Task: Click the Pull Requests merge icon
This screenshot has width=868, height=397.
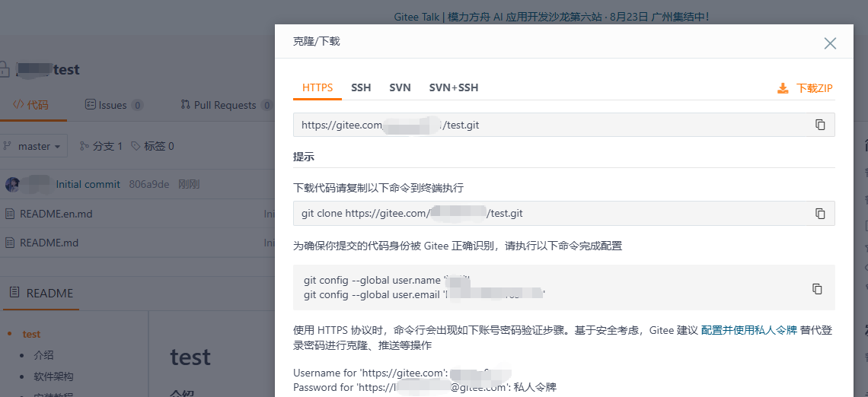Action: pyautogui.click(x=186, y=104)
